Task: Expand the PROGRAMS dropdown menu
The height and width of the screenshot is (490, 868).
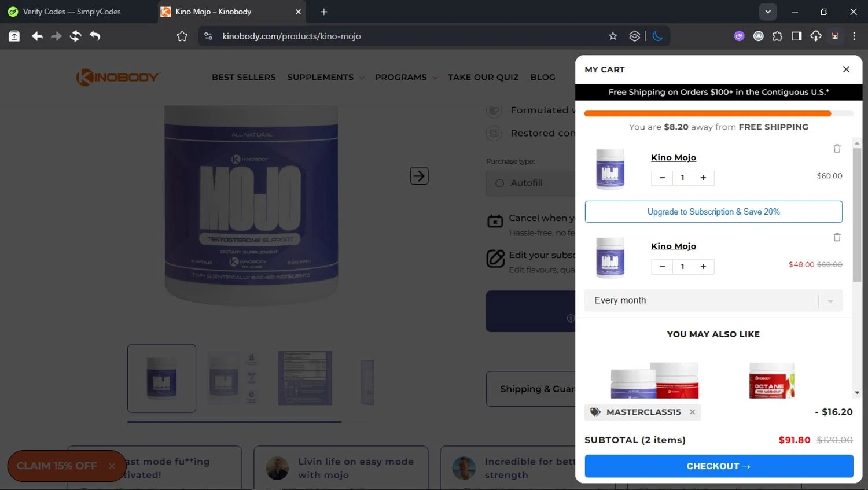Action: (x=406, y=77)
